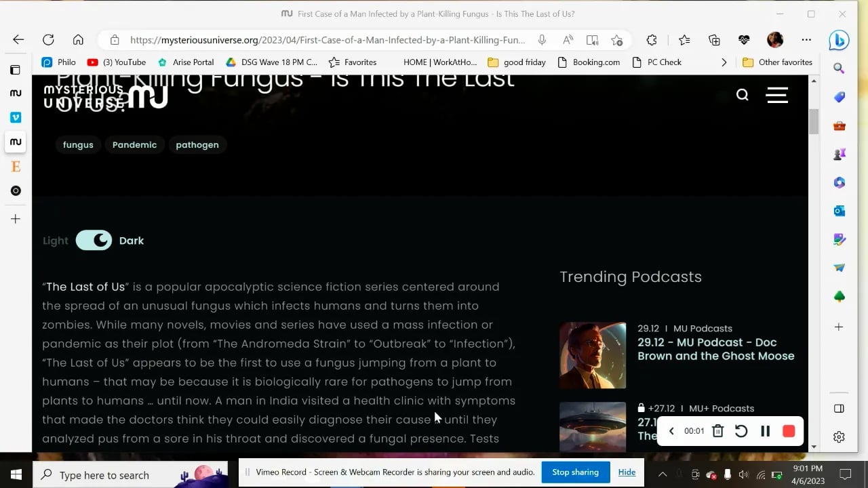Add this page to favorites
The height and width of the screenshot is (488, 868).
pos(616,40)
